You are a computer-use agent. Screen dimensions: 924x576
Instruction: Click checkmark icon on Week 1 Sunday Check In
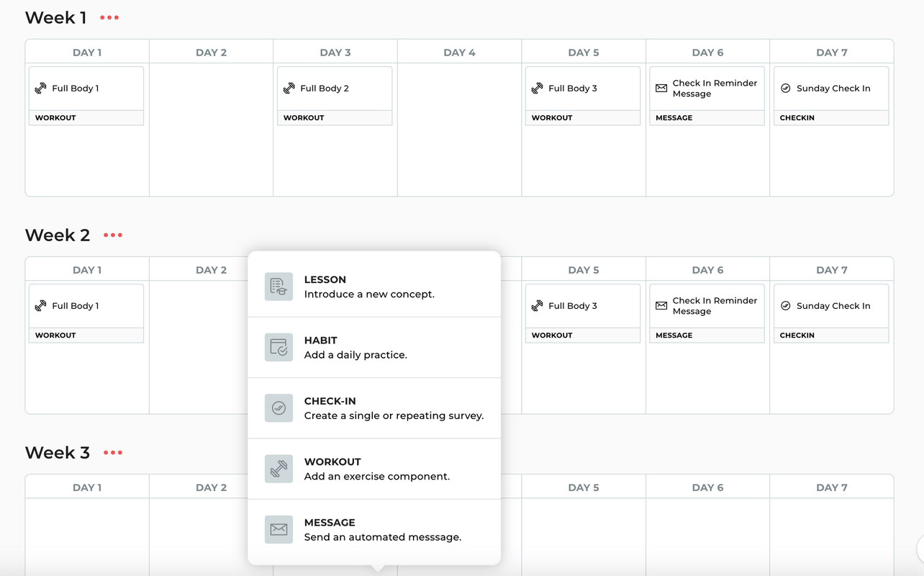[786, 89]
